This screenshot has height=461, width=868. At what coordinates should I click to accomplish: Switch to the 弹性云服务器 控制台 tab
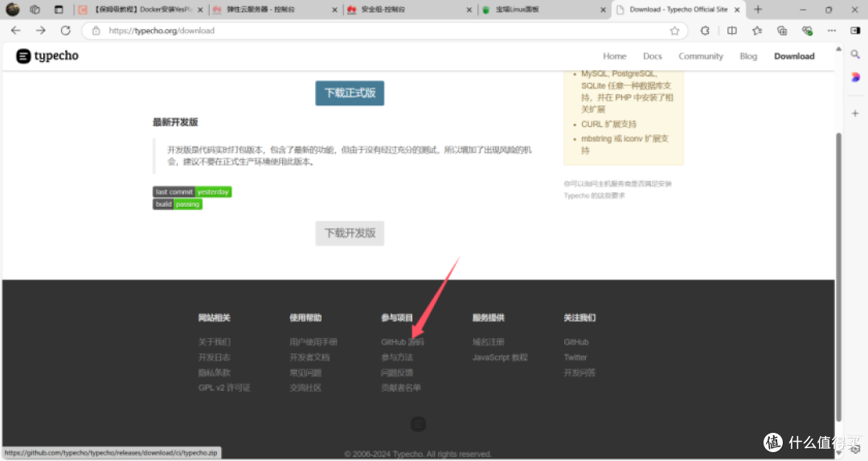click(274, 10)
